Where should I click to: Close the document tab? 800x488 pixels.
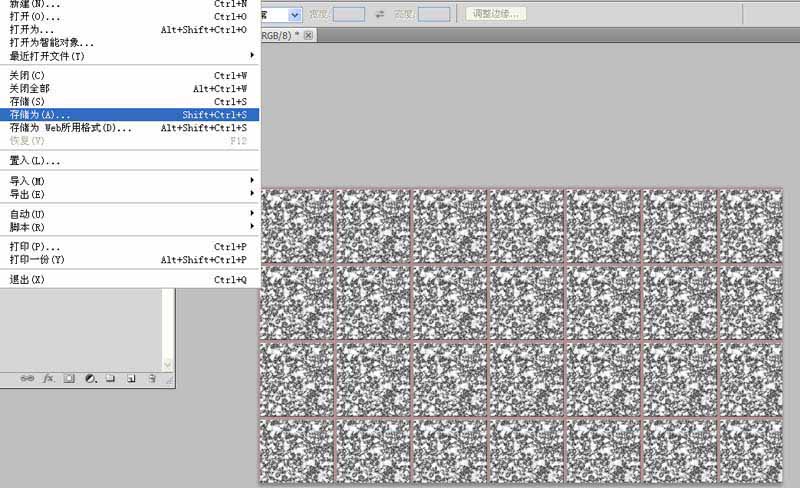click(309, 35)
